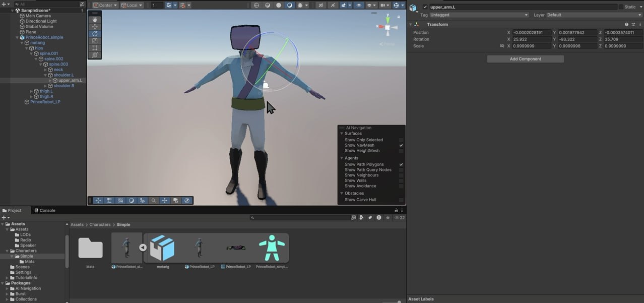Switch to unlit draw mode icon
The image size is (644, 303).
tap(279, 5)
